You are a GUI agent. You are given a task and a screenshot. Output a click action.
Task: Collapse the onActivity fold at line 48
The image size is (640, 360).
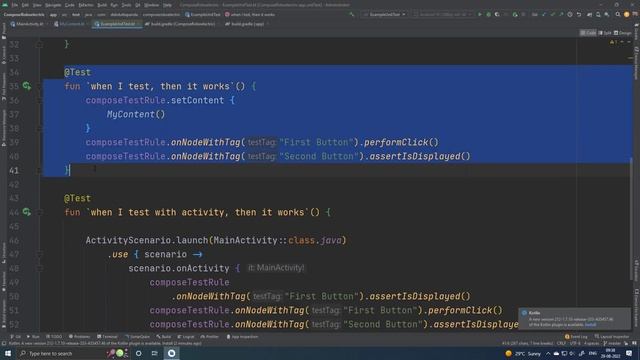point(40,268)
